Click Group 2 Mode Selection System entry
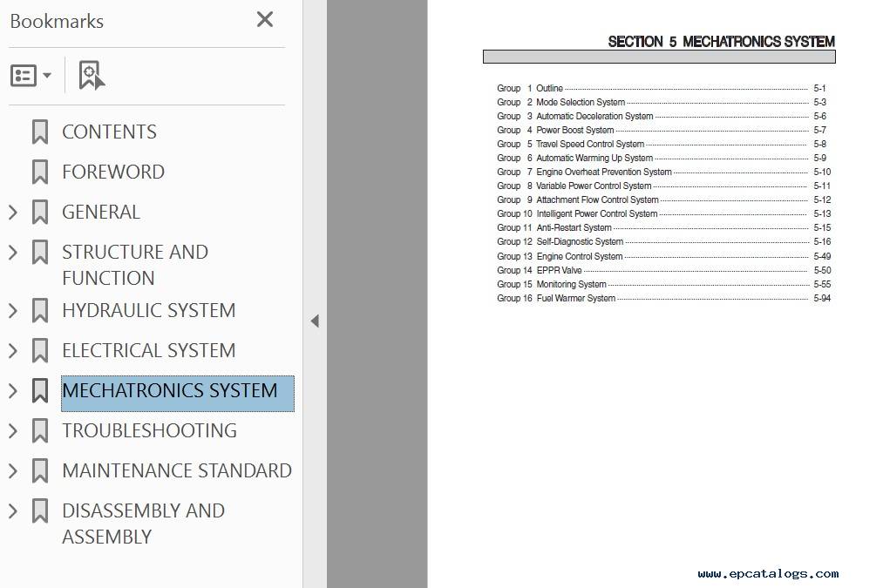The image size is (883, 588). [x=661, y=103]
